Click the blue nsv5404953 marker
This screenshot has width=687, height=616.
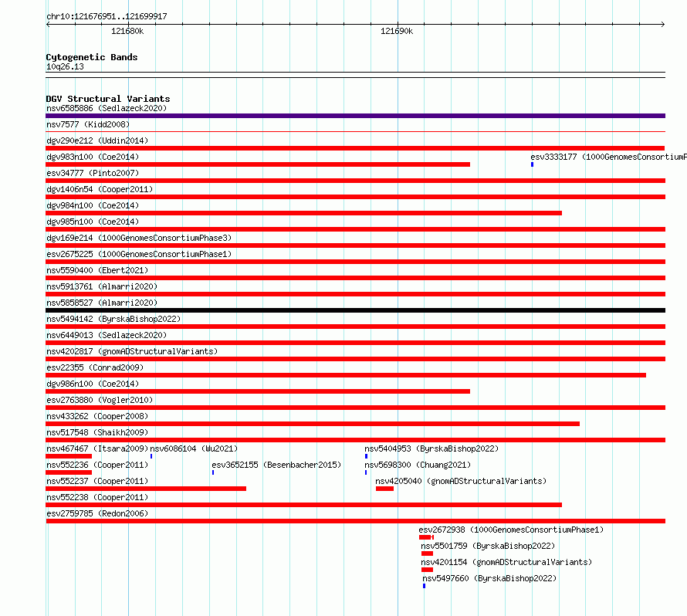coord(367,456)
